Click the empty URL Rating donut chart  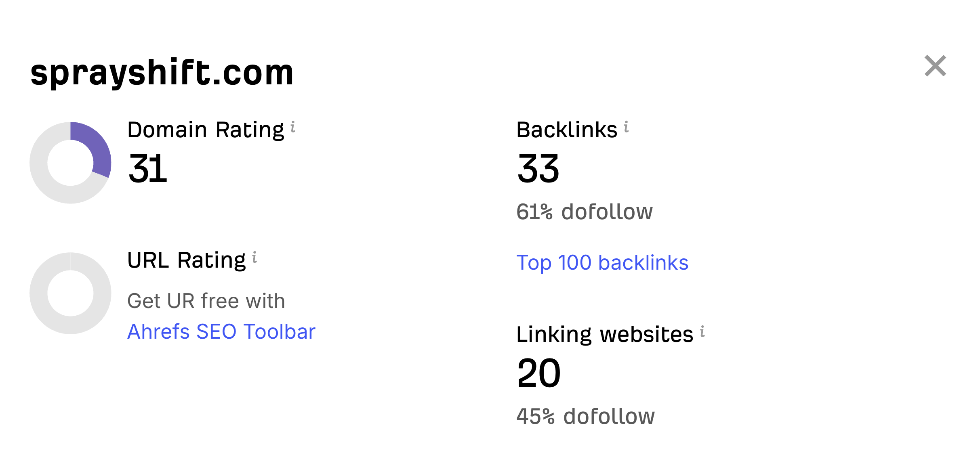70,293
